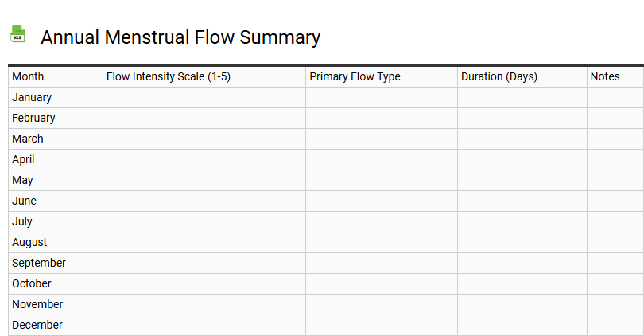Image resolution: width=644 pixels, height=336 pixels.
Task: Click August's Flow Intensity cell
Action: tap(204, 242)
